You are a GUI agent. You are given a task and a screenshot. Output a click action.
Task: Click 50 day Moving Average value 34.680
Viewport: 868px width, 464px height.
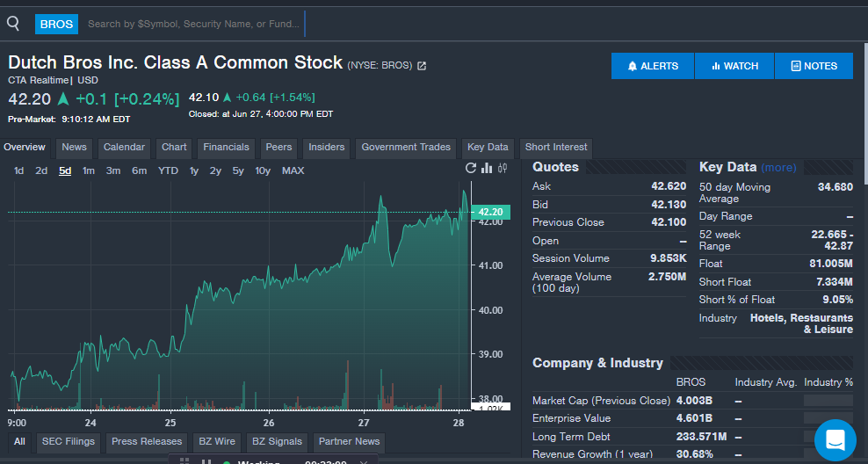point(835,186)
